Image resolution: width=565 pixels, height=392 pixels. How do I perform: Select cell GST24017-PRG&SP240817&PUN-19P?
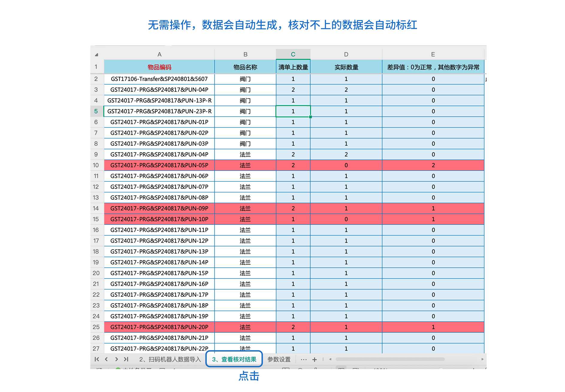click(159, 316)
